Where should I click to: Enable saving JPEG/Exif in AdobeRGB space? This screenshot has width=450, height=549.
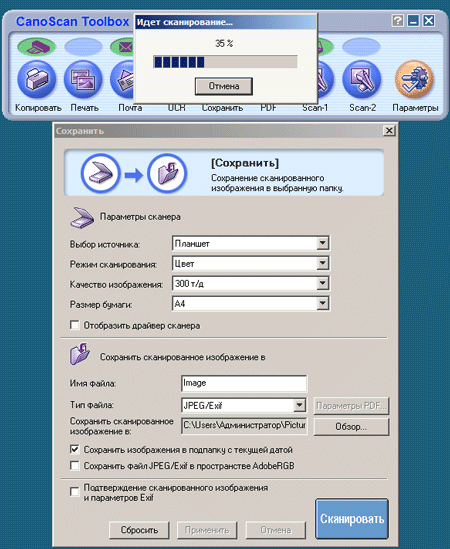[75, 466]
